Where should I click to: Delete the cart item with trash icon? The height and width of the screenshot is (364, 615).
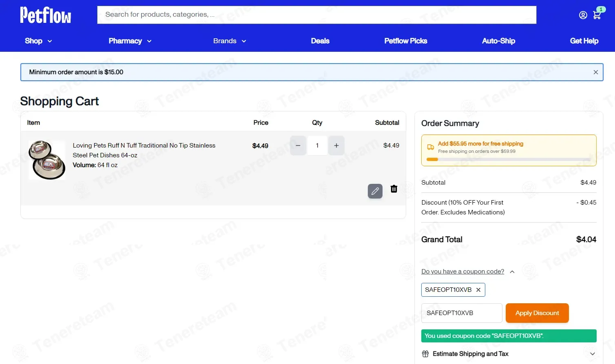[394, 189]
